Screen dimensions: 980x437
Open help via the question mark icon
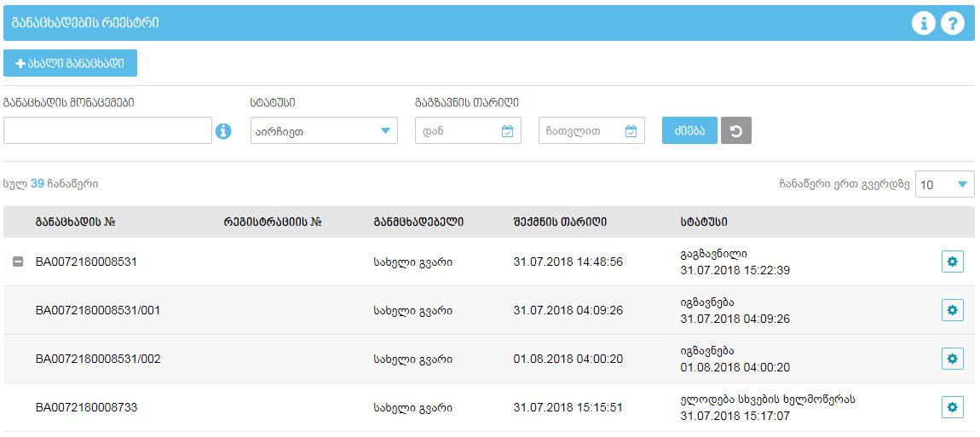coord(952,24)
